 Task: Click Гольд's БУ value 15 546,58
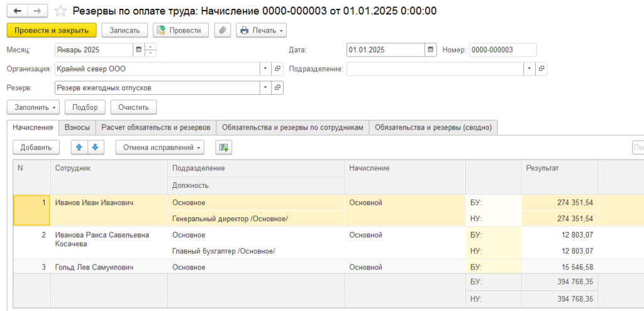(559, 267)
